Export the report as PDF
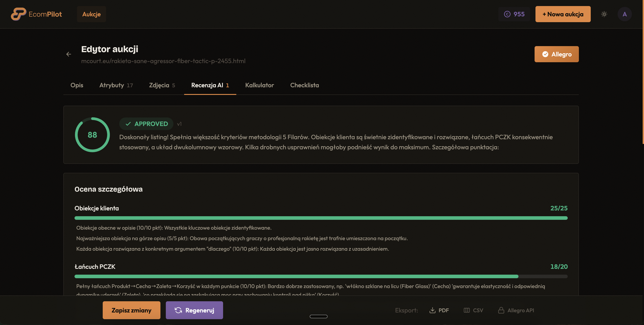The width and height of the screenshot is (644, 325). click(x=439, y=310)
